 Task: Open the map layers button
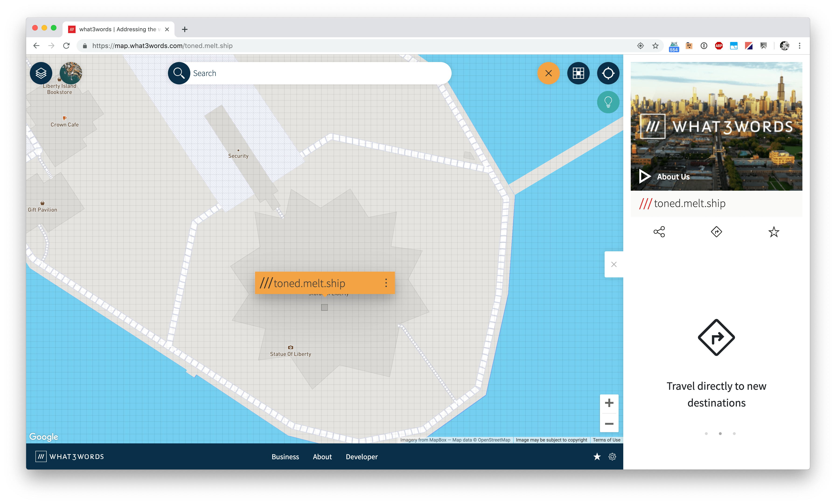(41, 73)
